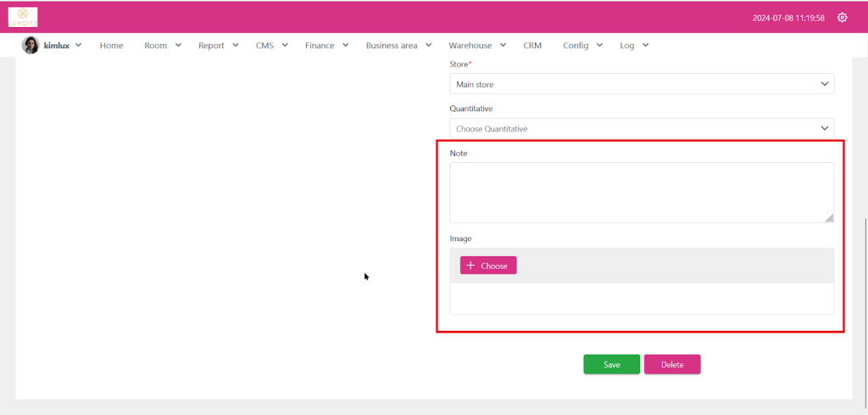This screenshot has width=868, height=415.
Task: Click the kimlux user avatar
Action: pyautogui.click(x=31, y=46)
